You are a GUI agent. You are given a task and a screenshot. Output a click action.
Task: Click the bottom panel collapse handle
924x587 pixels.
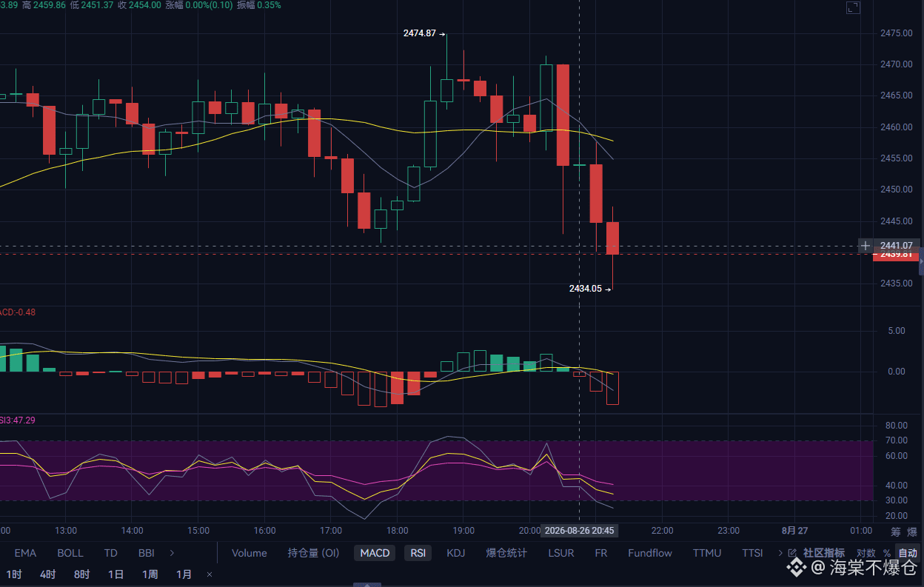point(366,585)
